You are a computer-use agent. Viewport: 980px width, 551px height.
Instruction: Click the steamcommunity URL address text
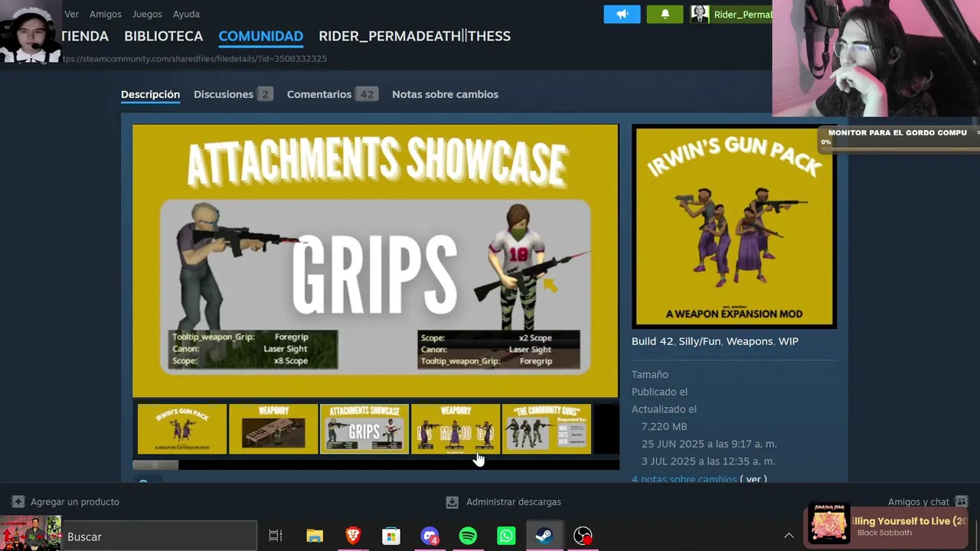(x=194, y=59)
